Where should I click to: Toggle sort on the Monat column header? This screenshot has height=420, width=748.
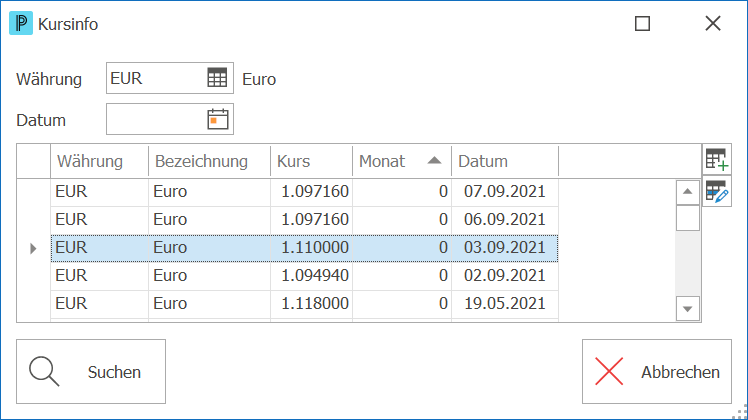(x=402, y=161)
